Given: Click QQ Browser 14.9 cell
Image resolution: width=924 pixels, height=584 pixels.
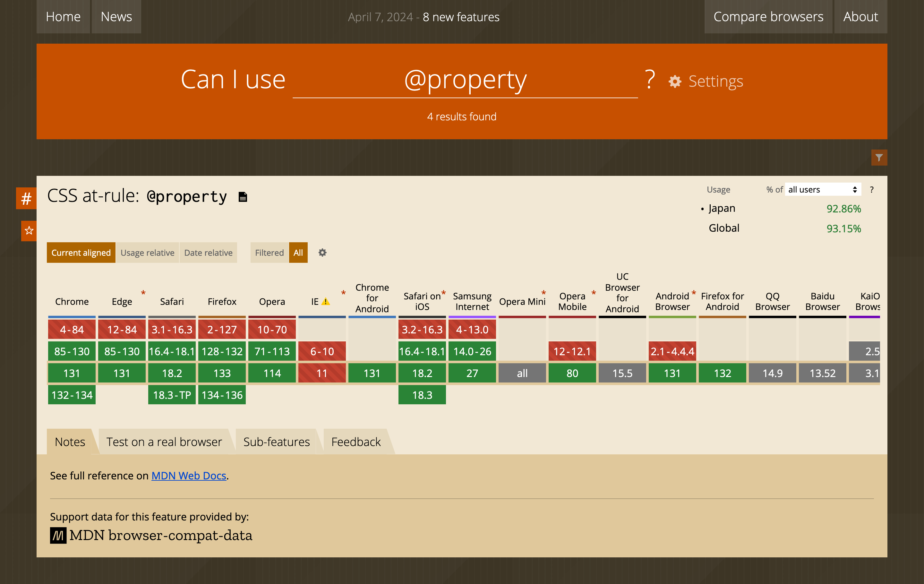Looking at the screenshot, I should 773,373.
